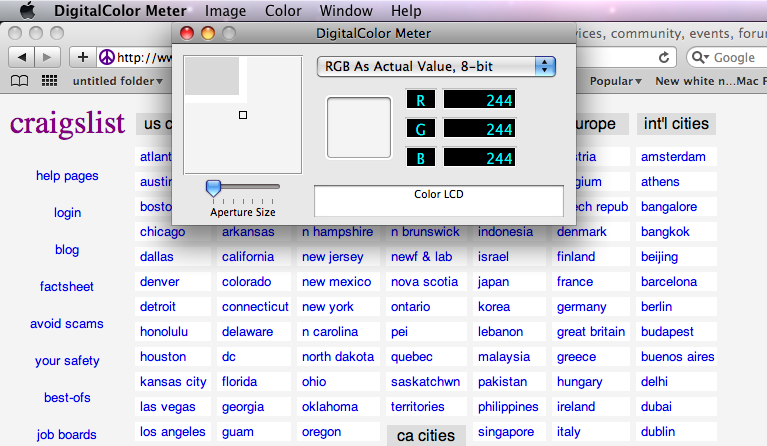
Task: Click the Color LCD profile field
Action: point(439,201)
